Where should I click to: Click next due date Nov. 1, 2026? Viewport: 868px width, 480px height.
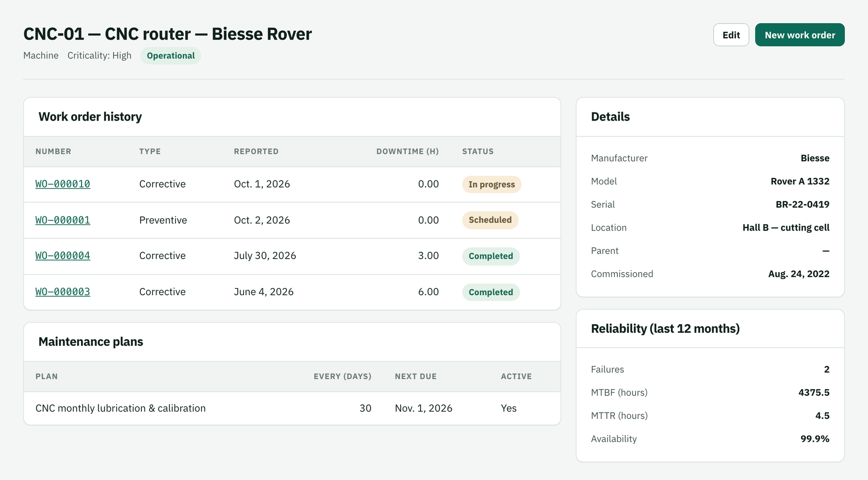(x=423, y=408)
